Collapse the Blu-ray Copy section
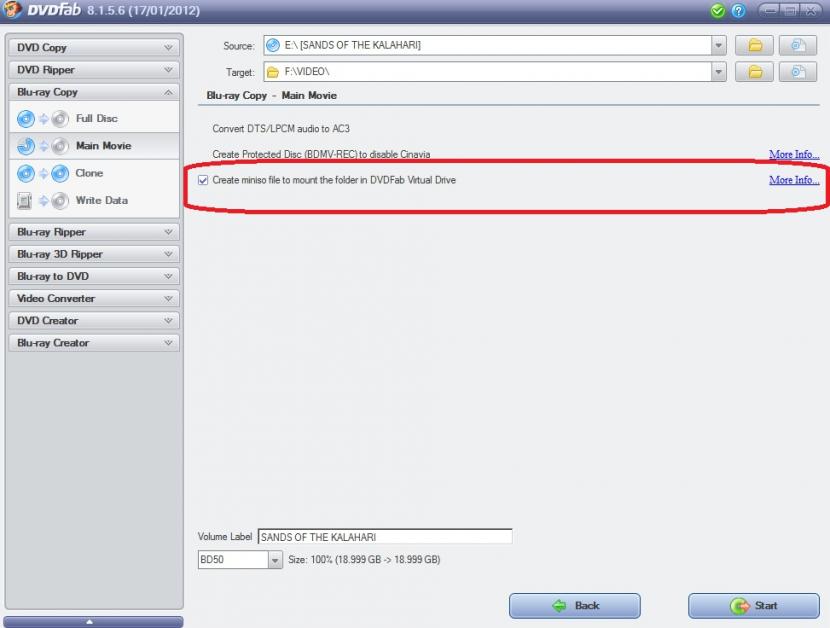Viewport: 830px width, 628px height. (x=94, y=92)
